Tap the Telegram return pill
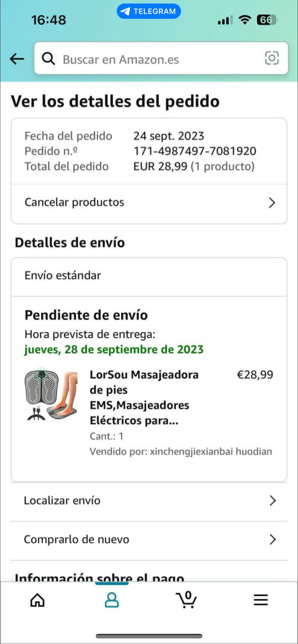The width and height of the screenshot is (298, 644). pyautogui.click(x=149, y=11)
